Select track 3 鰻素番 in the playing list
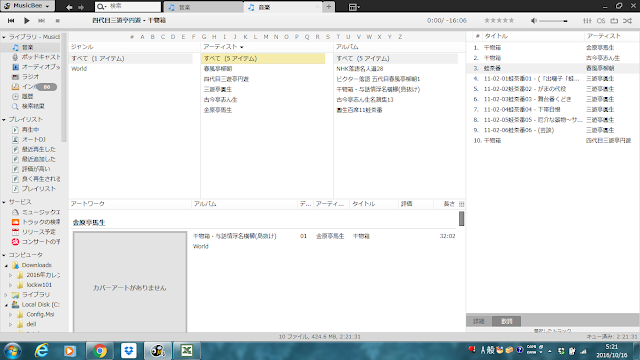 tap(553, 68)
